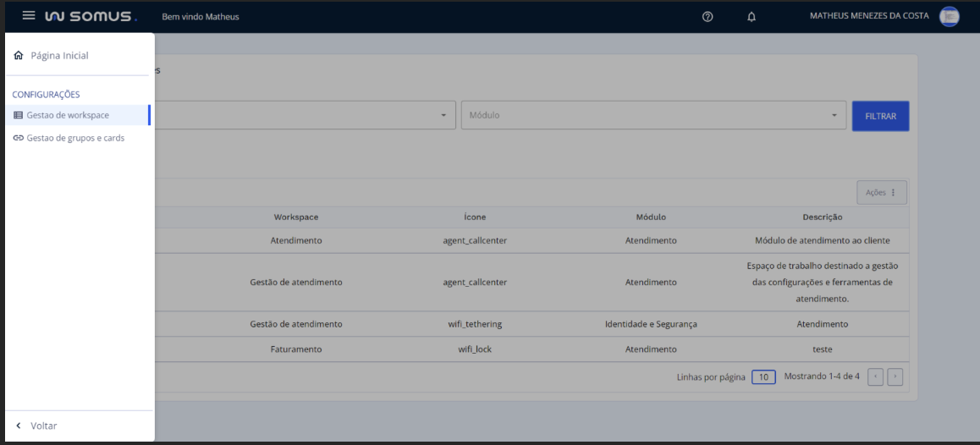Click the vertical dots icon in Ações
This screenshot has height=445, width=980.
pyautogui.click(x=893, y=193)
